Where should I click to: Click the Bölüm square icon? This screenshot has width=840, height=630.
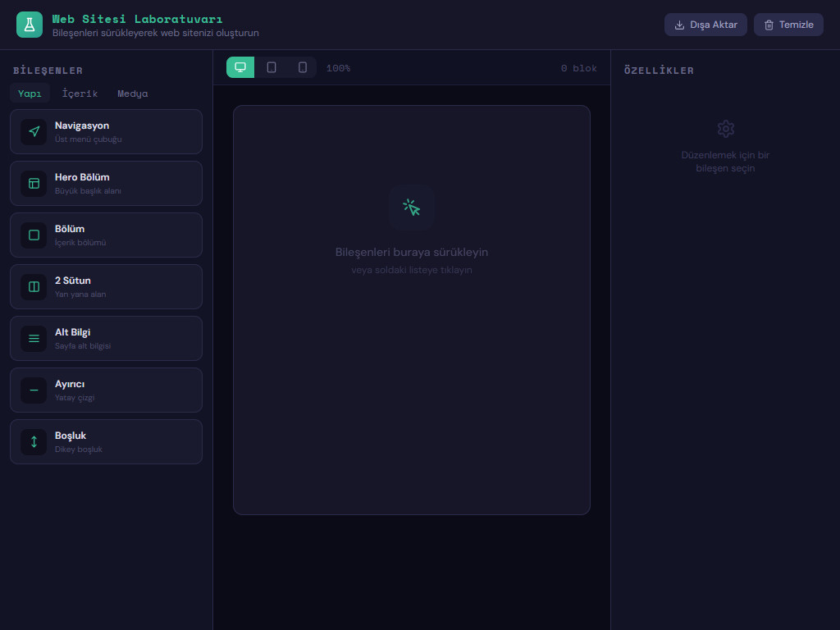34,235
